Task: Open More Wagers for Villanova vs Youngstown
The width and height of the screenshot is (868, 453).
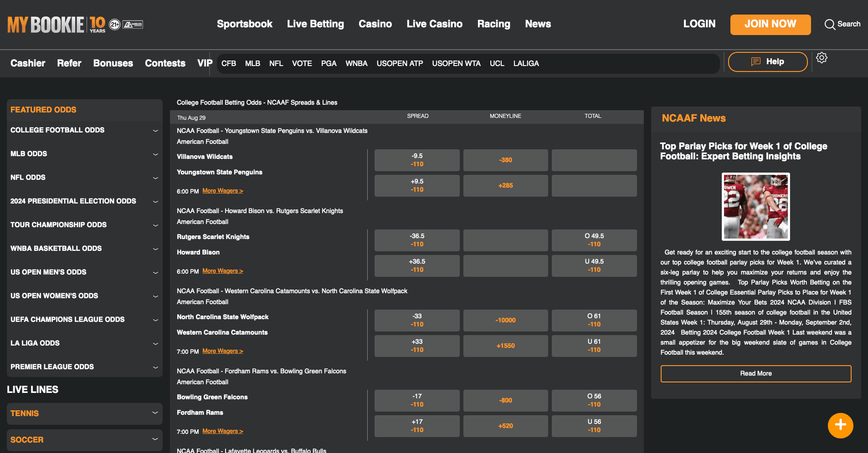Action: point(223,191)
